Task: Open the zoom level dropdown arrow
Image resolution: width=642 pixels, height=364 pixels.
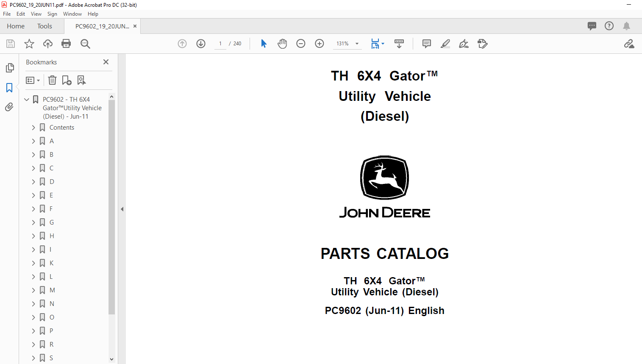Action: pyautogui.click(x=357, y=44)
